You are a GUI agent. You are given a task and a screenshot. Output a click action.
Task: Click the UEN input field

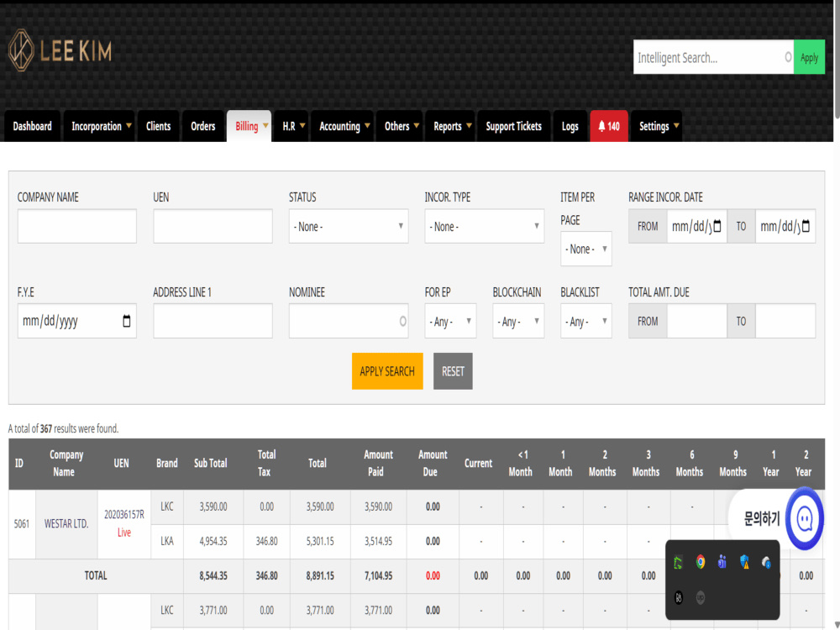point(213,226)
